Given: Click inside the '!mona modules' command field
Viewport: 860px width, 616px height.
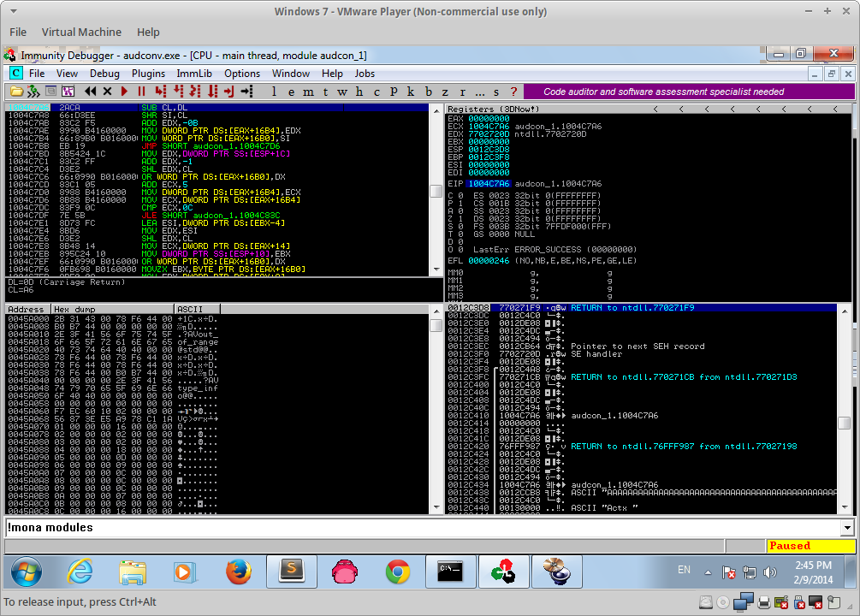Looking at the screenshot, I should pyautogui.click(x=257, y=527).
